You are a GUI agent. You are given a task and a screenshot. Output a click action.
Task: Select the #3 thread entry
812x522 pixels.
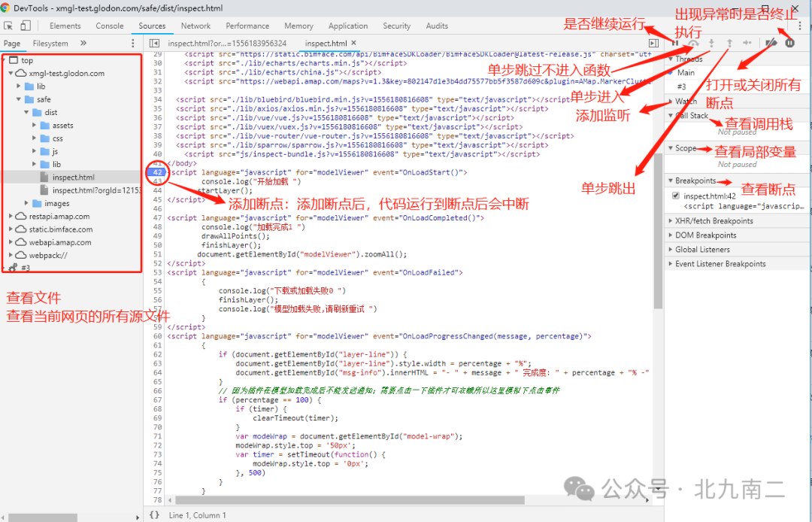pyautogui.click(x=681, y=86)
